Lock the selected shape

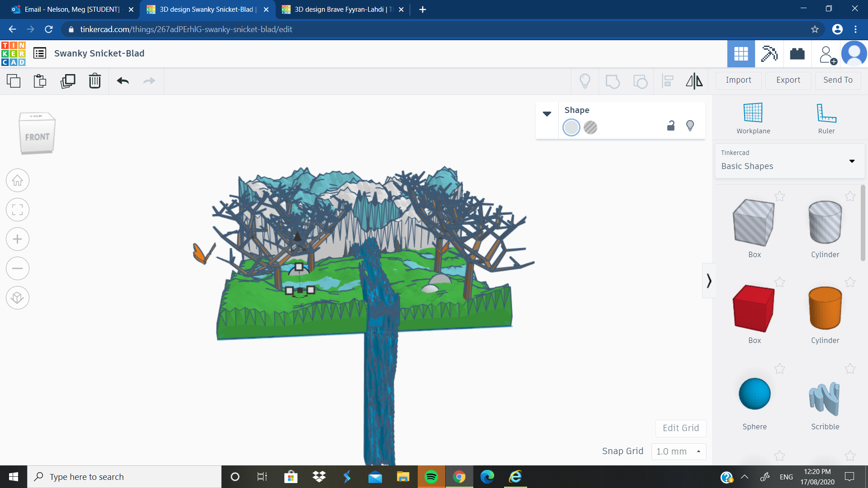click(670, 126)
